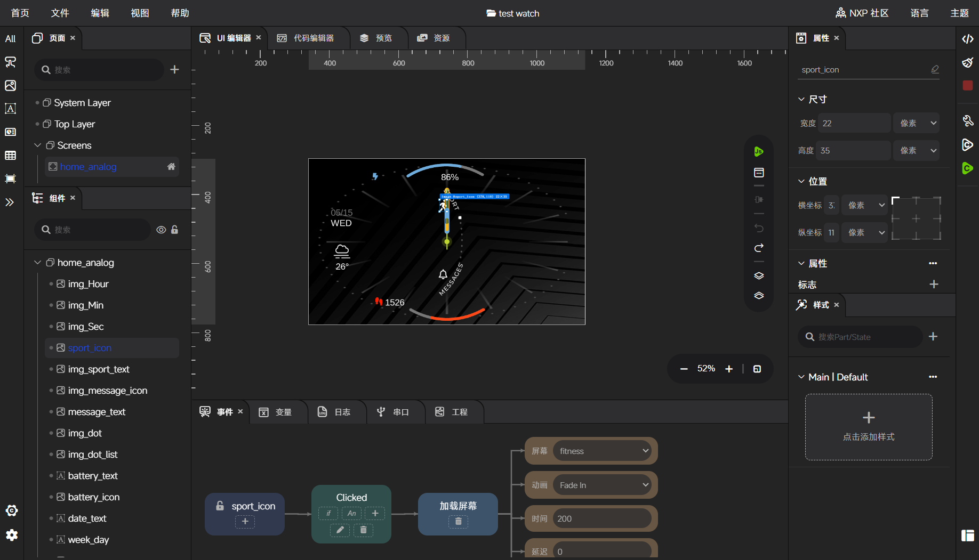Open animation dropdown showing Fade In

603,485
